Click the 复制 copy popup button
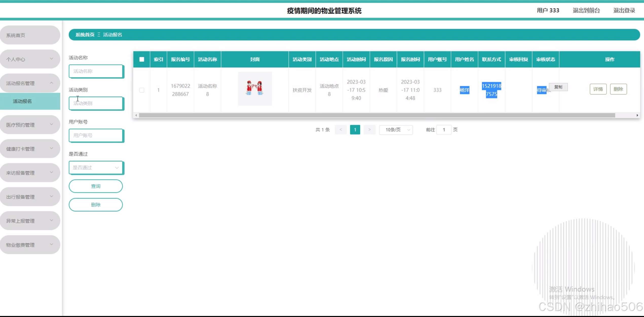 [558, 87]
